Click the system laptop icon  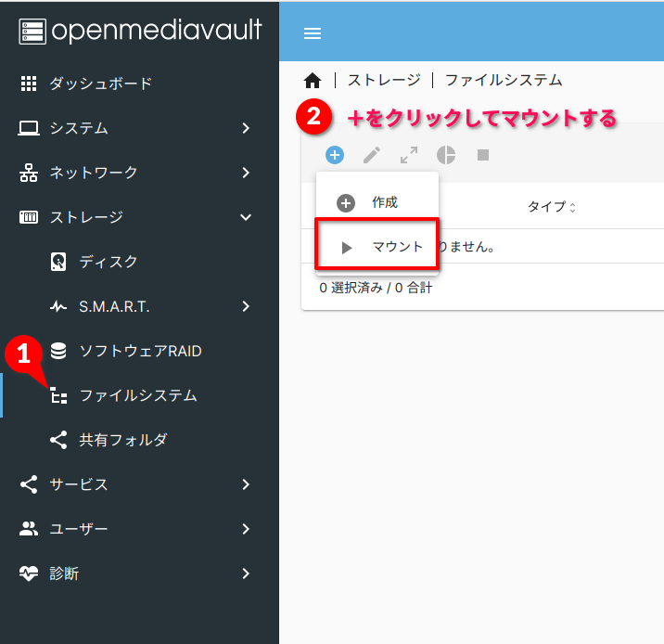(29, 128)
